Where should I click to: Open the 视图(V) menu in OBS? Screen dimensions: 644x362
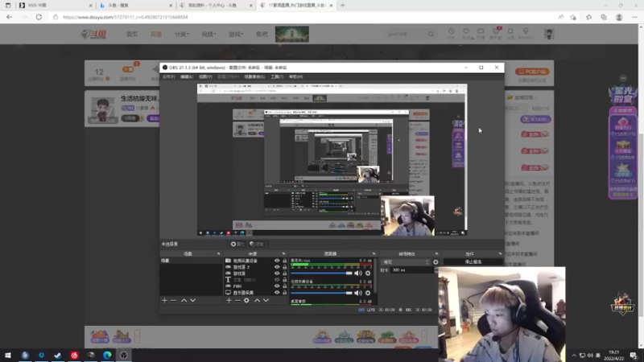point(205,76)
